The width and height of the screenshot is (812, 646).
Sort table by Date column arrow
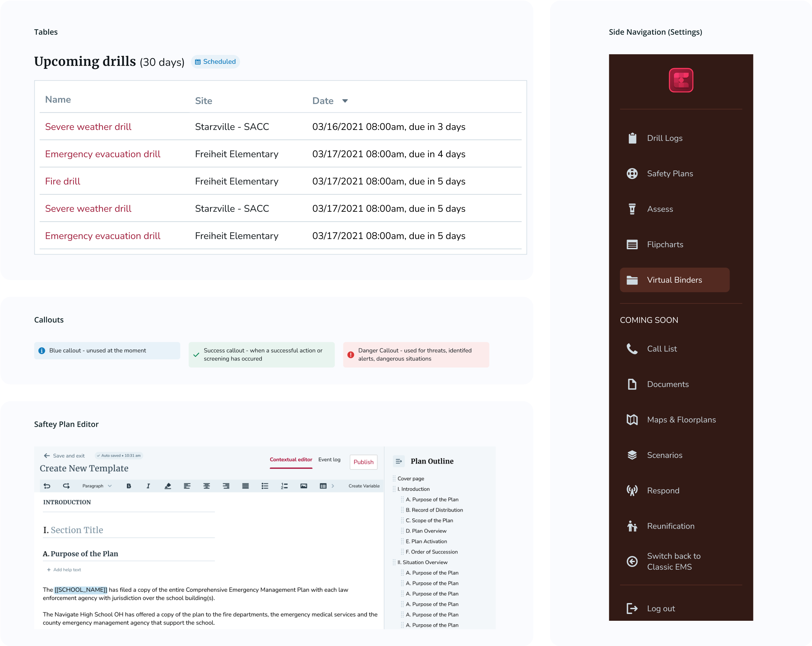coord(345,101)
